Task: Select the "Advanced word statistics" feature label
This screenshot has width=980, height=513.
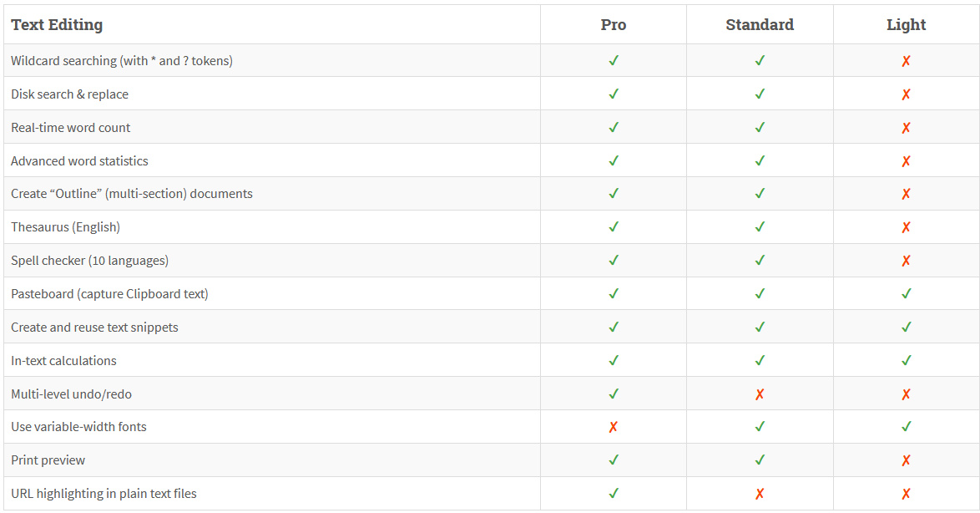Action: tap(79, 161)
